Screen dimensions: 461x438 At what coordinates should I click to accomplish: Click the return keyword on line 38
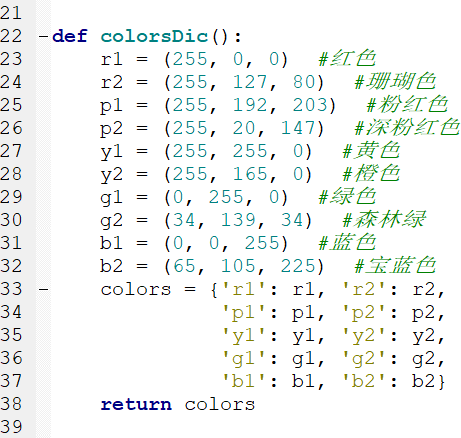click(x=136, y=404)
